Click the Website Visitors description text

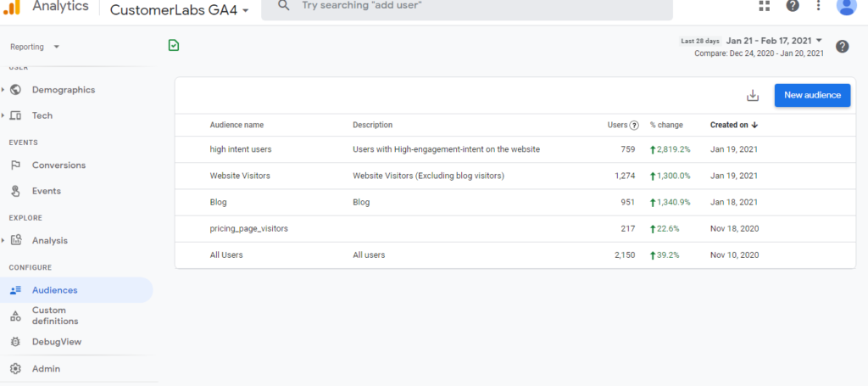[429, 176]
